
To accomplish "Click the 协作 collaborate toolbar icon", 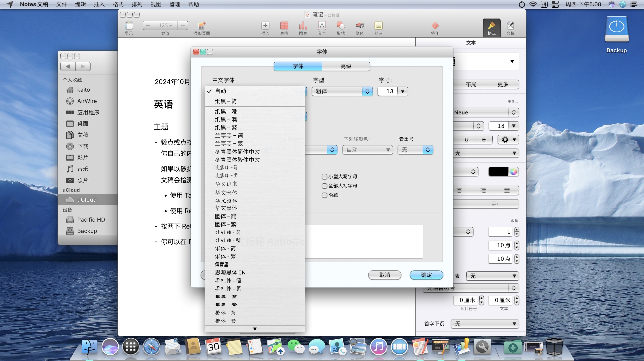I will (435, 25).
